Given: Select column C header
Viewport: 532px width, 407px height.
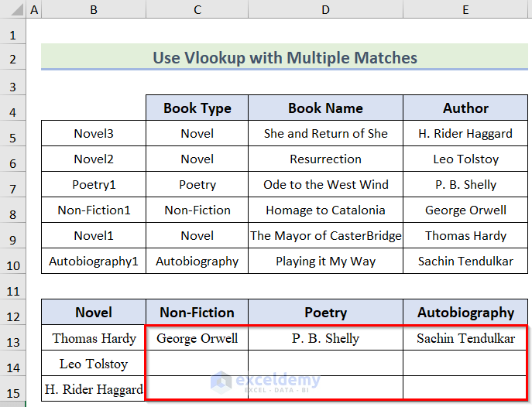Looking at the screenshot, I should (x=197, y=10).
